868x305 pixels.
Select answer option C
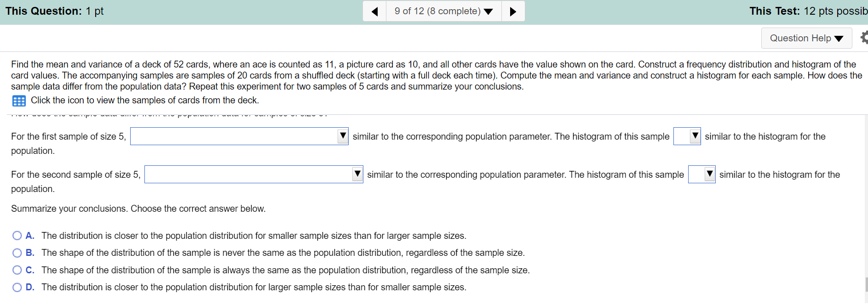17,270
